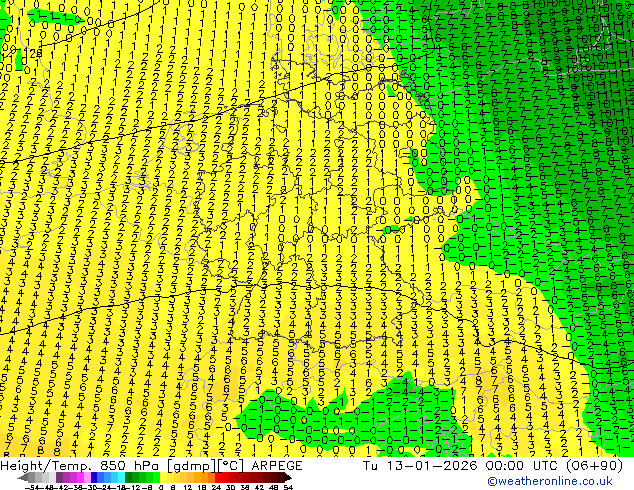Pick the cyan legend swatch
The image size is (634, 490).
[x=122, y=478]
